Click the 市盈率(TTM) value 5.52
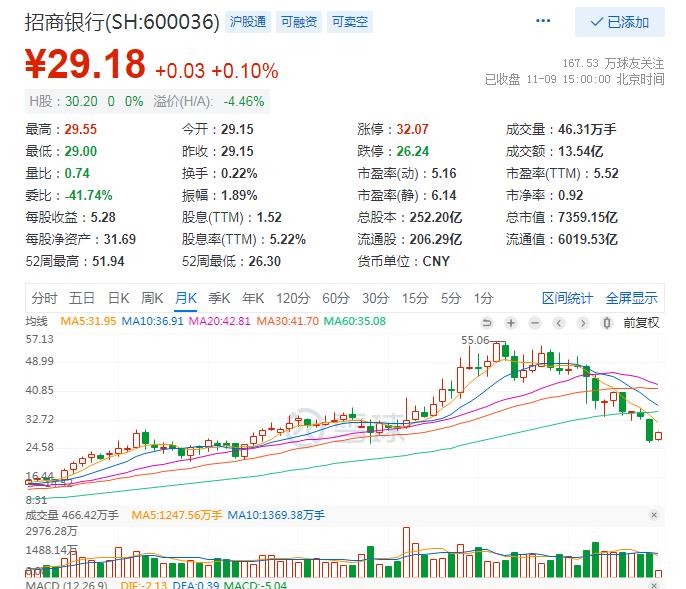Screen dimensions: 686x589 tap(606, 173)
